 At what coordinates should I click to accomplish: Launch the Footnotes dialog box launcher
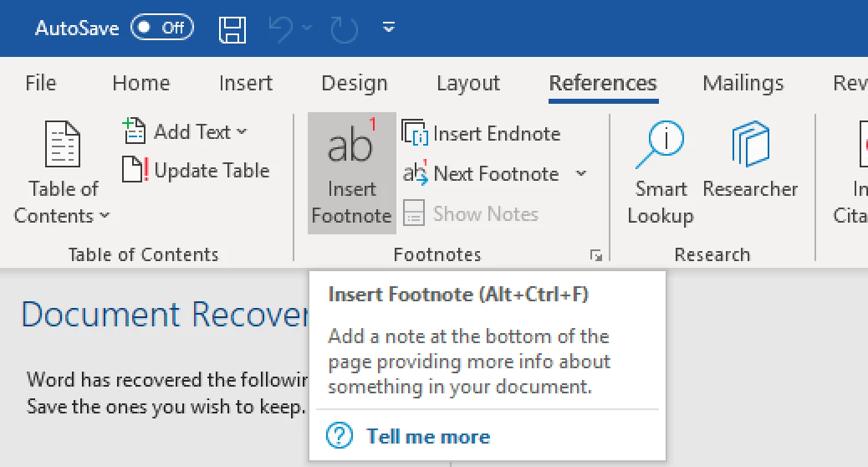(595, 254)
